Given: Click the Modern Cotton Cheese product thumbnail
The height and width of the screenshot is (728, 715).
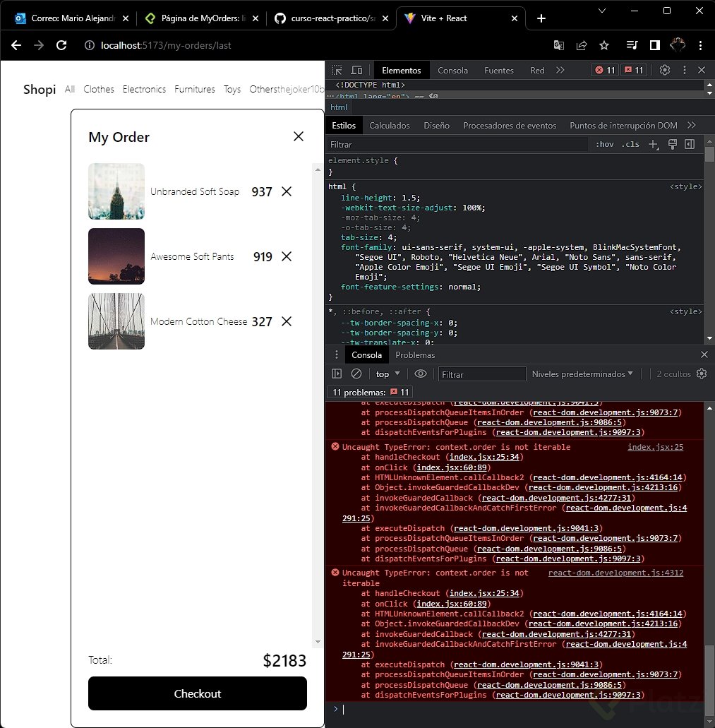Looking at the screenshot, I should 116,321.
